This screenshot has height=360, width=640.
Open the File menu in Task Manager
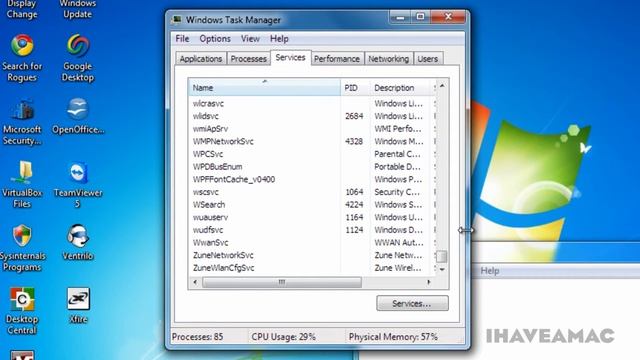click(182, 38)
